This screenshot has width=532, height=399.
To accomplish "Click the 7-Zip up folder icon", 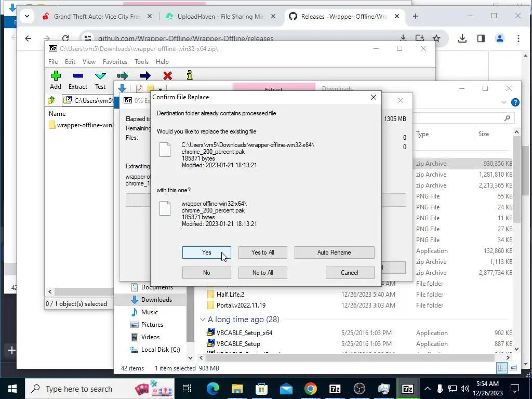I will click(x=51, y=100).
